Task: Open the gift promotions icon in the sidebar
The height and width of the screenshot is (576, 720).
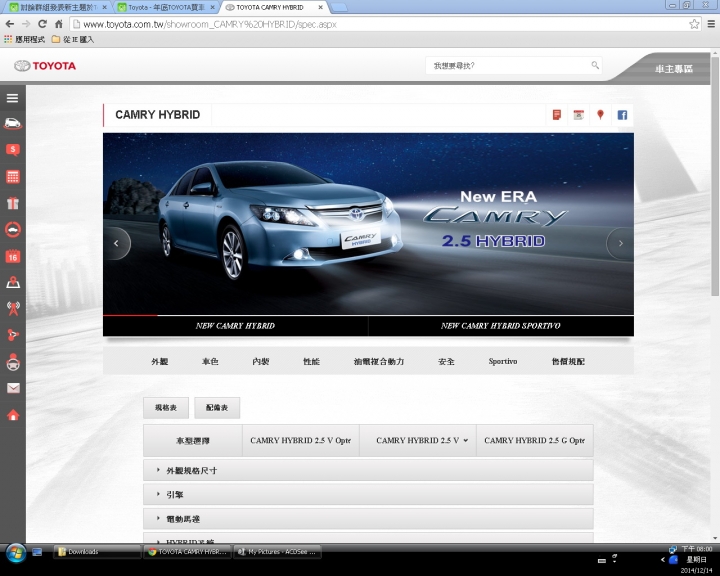Action: point(12,203)
